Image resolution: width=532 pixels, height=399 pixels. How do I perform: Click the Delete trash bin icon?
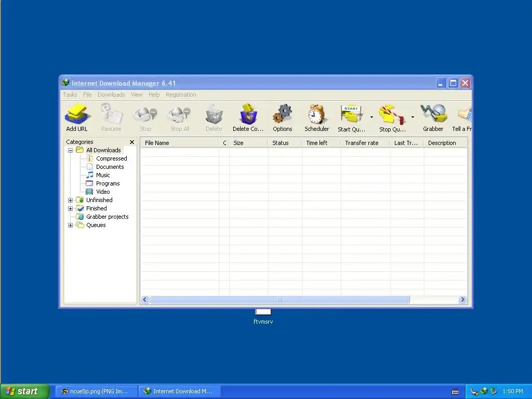click(214, 117)
